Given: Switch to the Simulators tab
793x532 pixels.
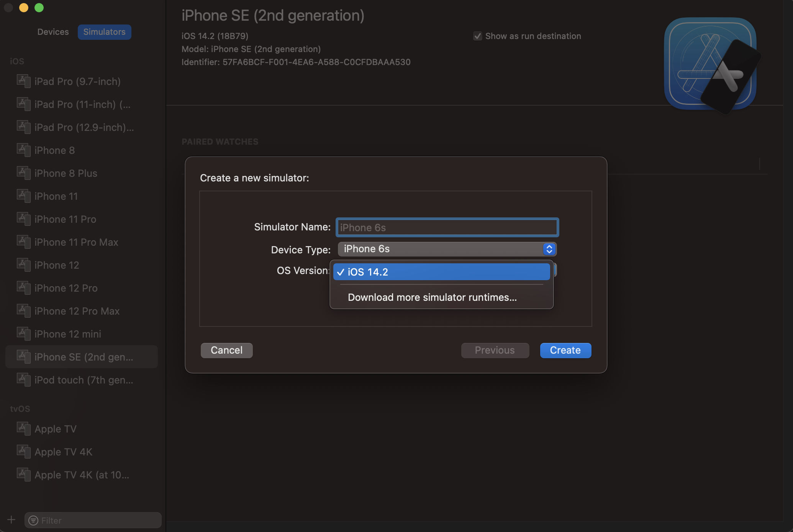Looking at the screenshot, I should point(104,32).
